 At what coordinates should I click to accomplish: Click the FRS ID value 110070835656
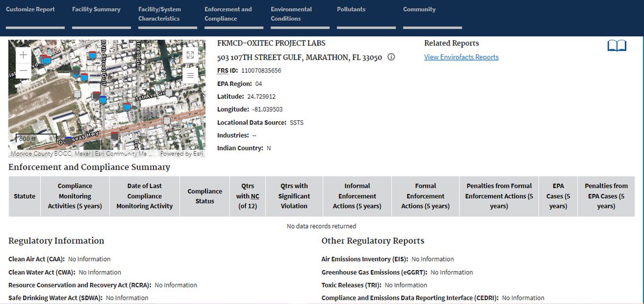[261, 71]
